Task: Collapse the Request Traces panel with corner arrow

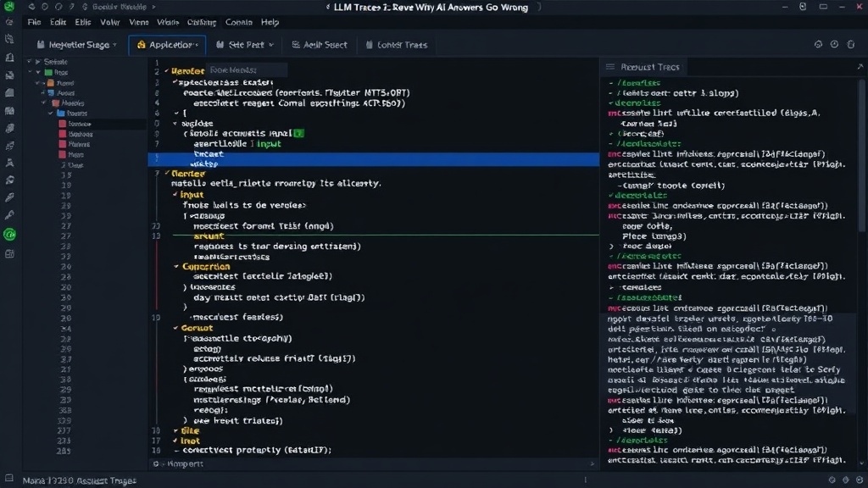Action: pos(860,66)
